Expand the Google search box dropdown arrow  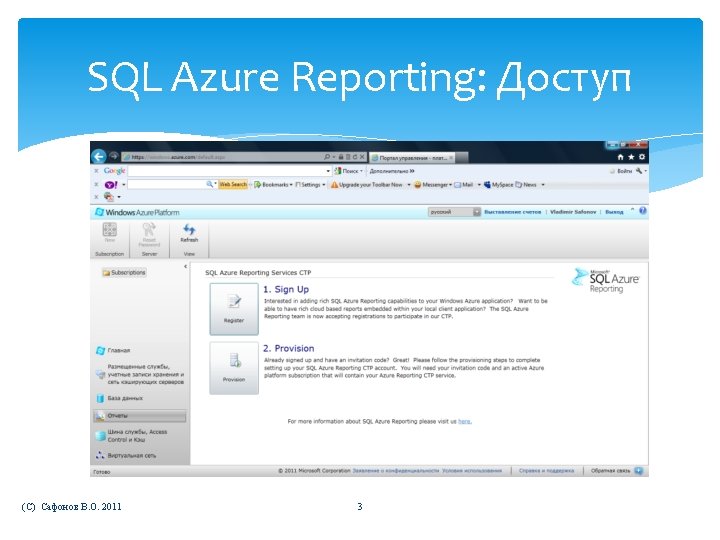tap(328, 171)
